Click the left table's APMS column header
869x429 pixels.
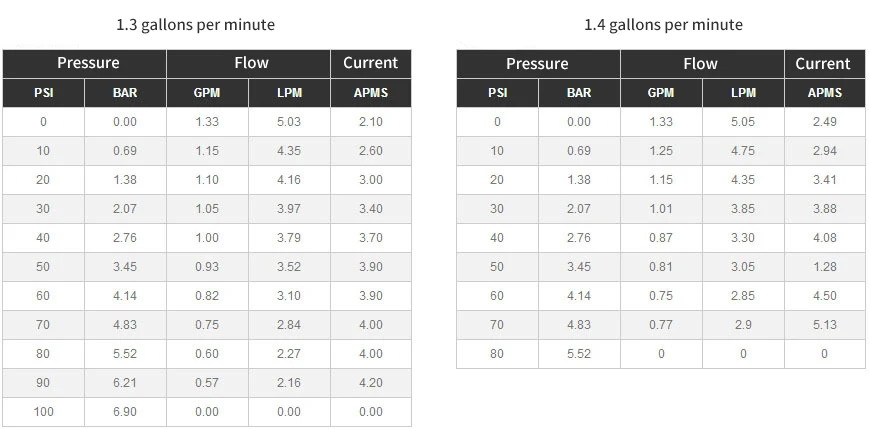370,93
